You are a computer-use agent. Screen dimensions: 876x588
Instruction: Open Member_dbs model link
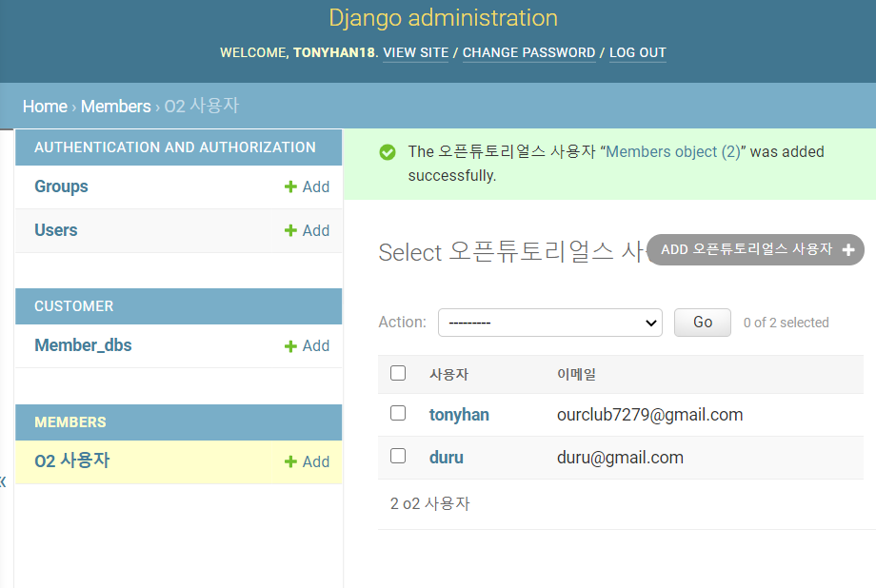(83, 345)
